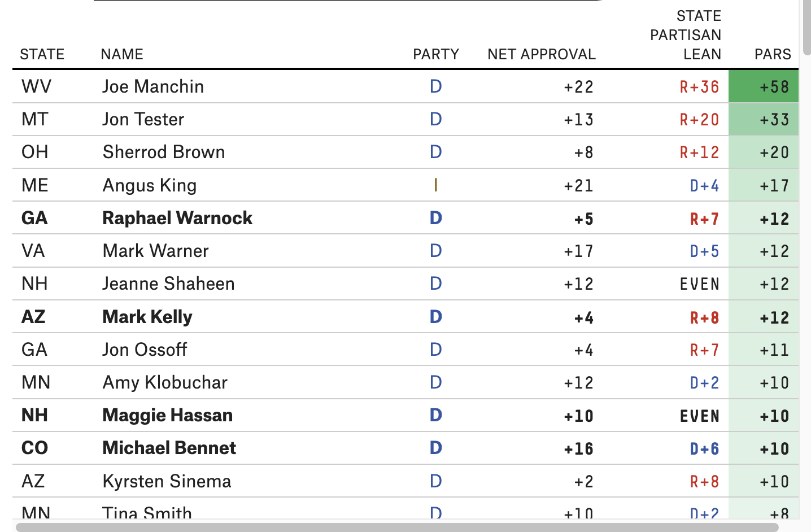811x532 pixels.
Task: Select the bold Raphael Warnock row name
Action: click(177, 218)
